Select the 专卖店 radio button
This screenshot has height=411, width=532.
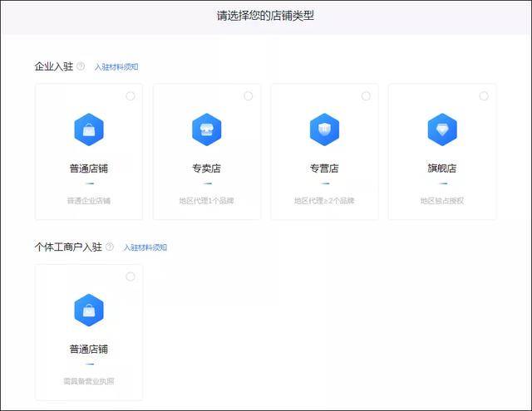pyautogui.click(x=249, y=96)
